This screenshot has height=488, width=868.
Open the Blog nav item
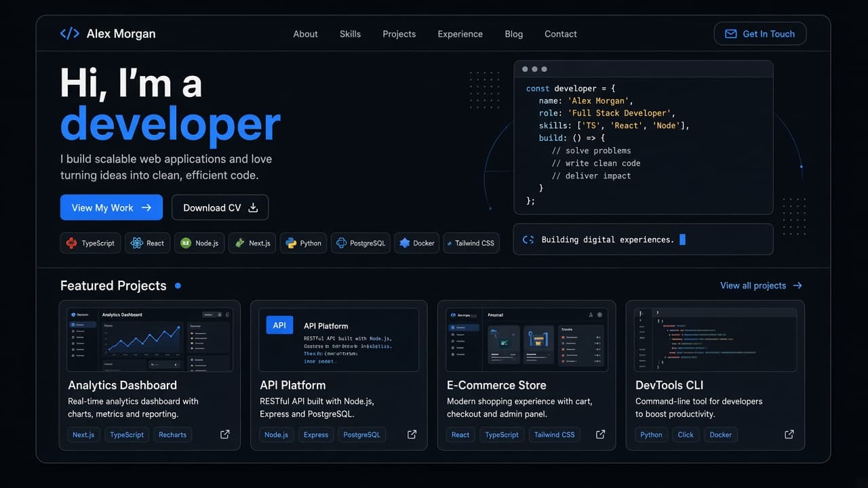tap(513, 34)
